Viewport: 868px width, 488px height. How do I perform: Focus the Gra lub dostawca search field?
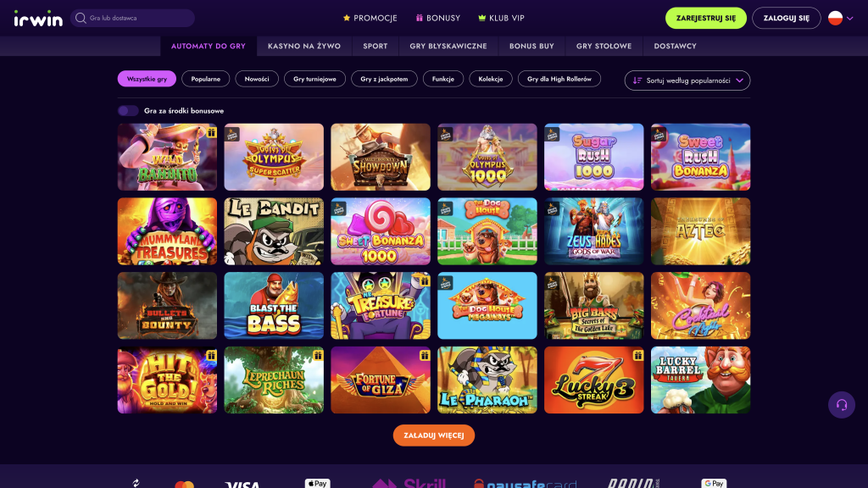132,19
